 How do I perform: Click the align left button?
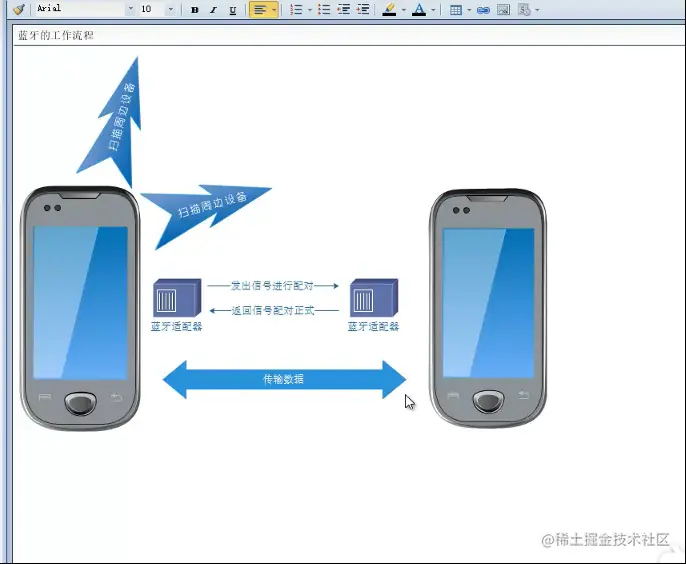(260, 10)
